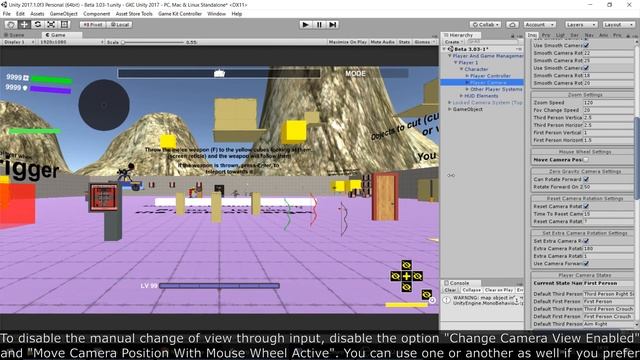Open the Layers dropdown
Screen dimensions: 640x360
581,24
